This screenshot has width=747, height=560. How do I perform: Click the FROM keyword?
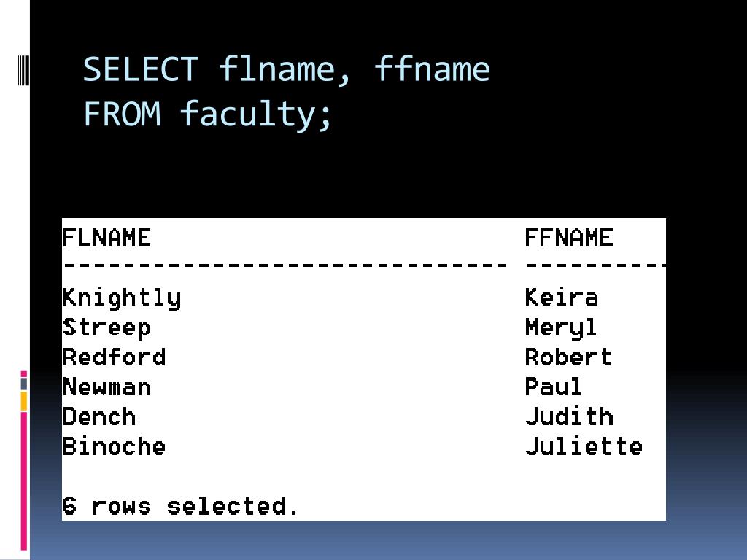pos(123,114)
